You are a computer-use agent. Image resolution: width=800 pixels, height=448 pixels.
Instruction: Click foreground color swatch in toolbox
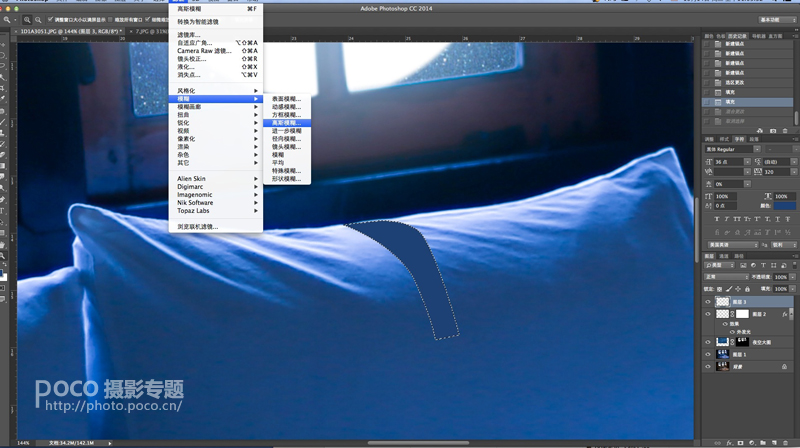coord(2,273)
